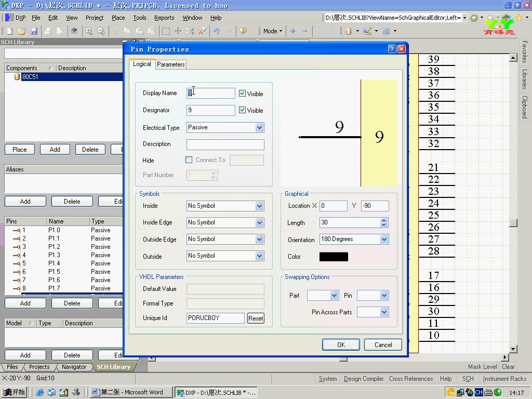Switch to the Parameters tab
Viewport: 532px width, 399px height.
click(170, 64)
